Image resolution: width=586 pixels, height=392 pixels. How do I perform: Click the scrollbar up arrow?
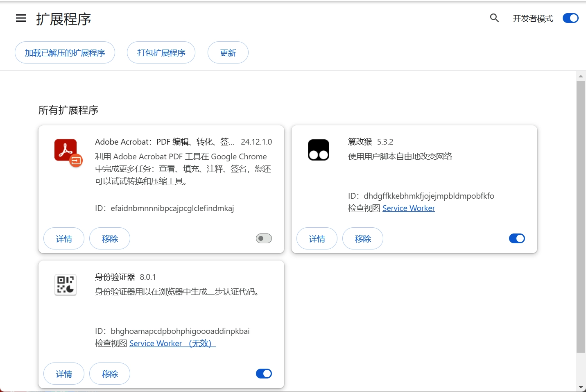[581, 76]
